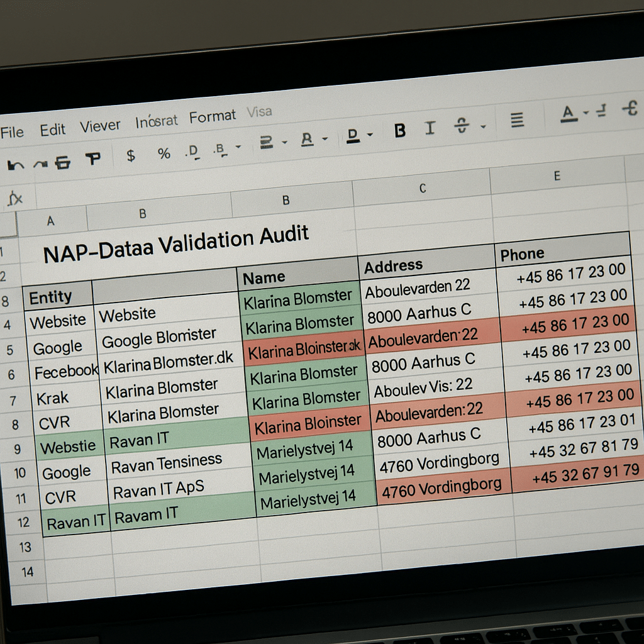The image size is (644, 644).
Task: Open dropdown arrow beside underlined D
Action: coord(370,135)
